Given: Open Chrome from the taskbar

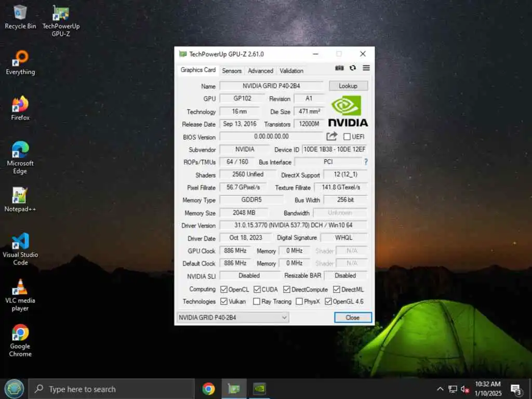Looking at the screenshot, I should coord(208,389).
